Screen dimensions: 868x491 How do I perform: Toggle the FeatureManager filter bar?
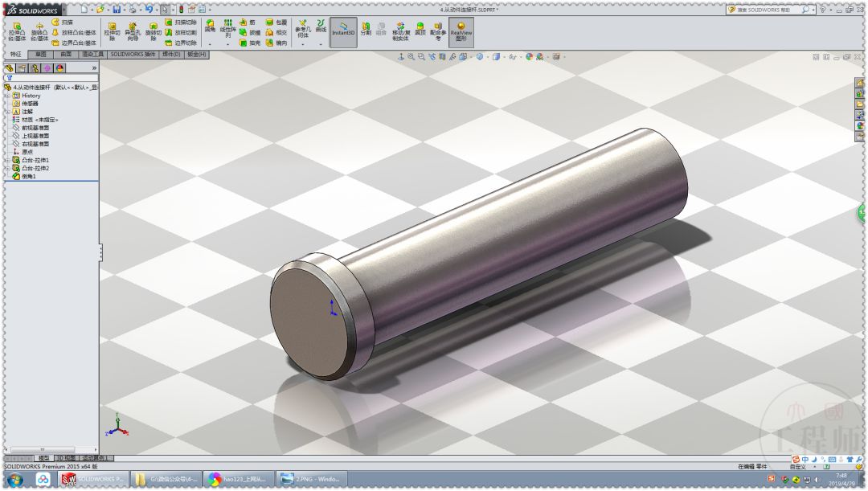[9, 77]
